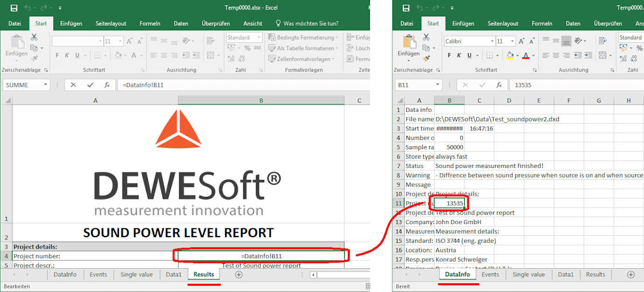644x292 pixels.
Task: Toggle right text alignment in the right window
Action: pos(567,55)
